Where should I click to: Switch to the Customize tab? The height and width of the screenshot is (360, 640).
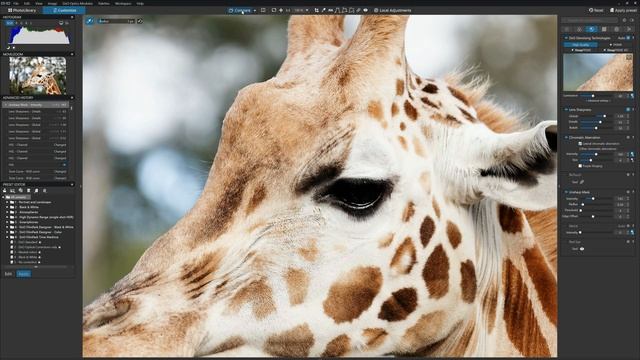[64, 10]
